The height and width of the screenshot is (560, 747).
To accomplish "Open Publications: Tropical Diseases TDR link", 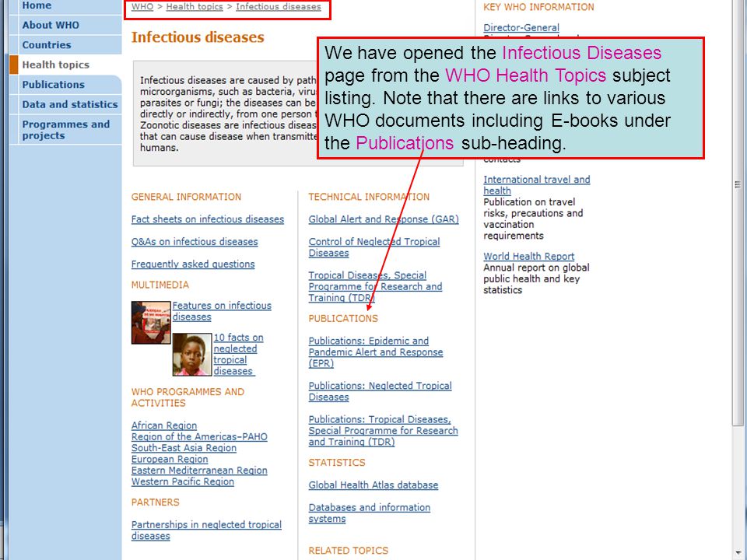I will [383, 430].
